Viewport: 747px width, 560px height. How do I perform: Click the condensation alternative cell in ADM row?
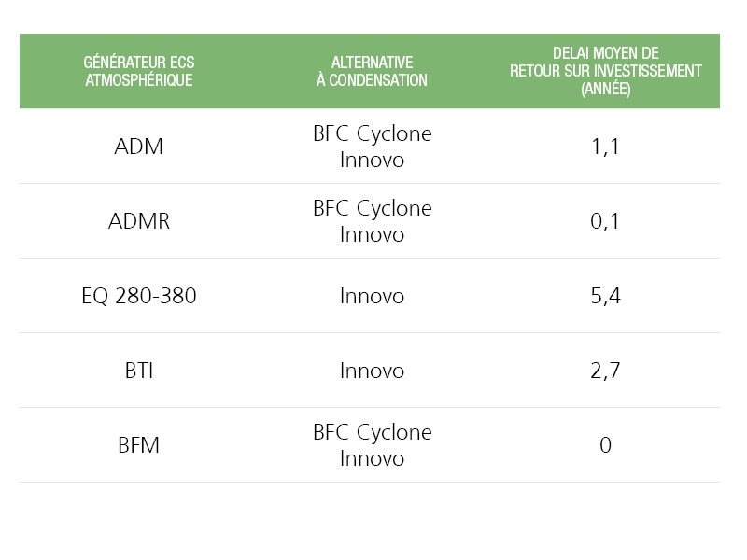coord(372,147)
